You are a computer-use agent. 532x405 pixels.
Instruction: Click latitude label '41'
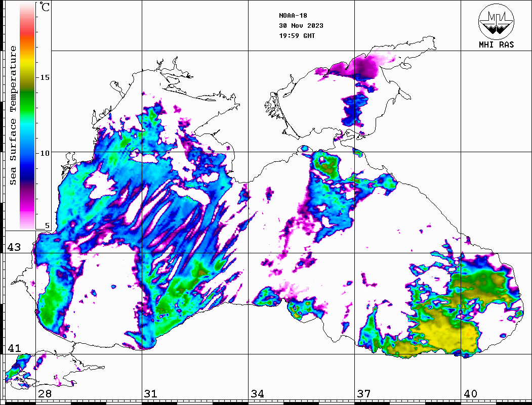click(14, 348)
